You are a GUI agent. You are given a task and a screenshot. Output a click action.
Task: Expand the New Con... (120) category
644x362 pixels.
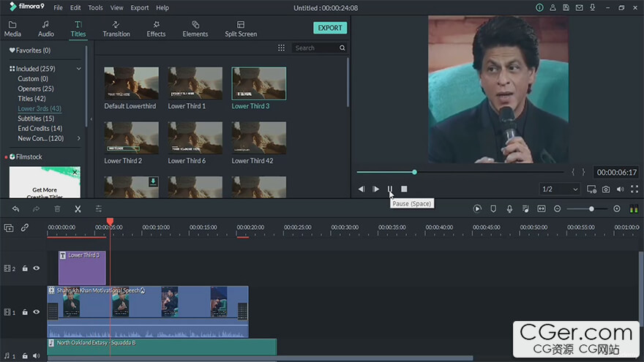pos(79,138)
